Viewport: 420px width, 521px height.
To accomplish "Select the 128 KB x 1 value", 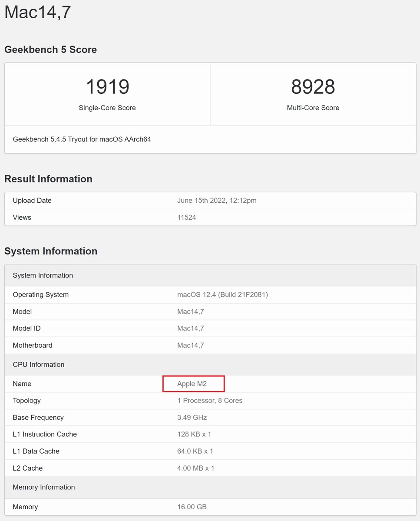I will (x=194, y=435).
